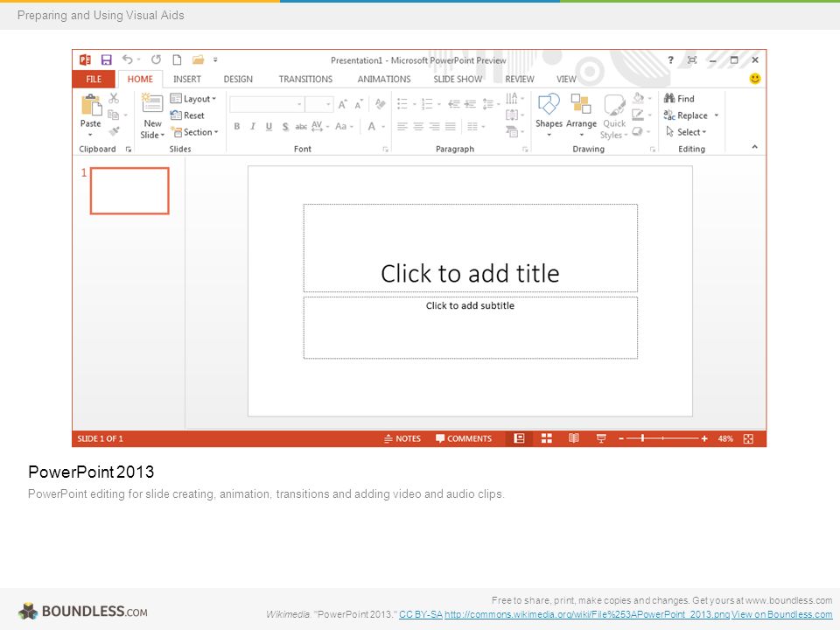
Task: Click the Find button
Action: coord(679,99)
